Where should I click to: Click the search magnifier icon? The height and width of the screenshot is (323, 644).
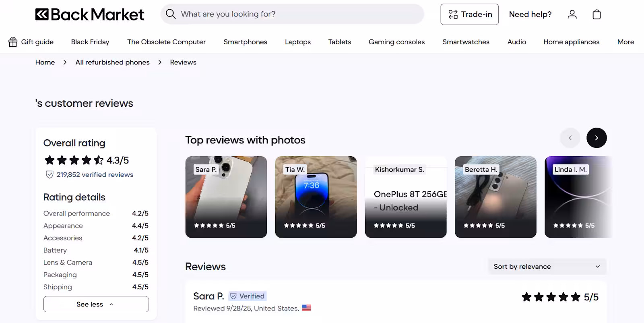[171, 14]
